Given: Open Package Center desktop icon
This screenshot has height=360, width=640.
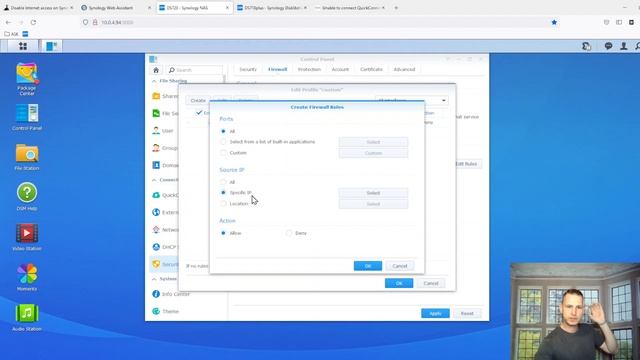Looking at the screenshot, I should (27, 79).
